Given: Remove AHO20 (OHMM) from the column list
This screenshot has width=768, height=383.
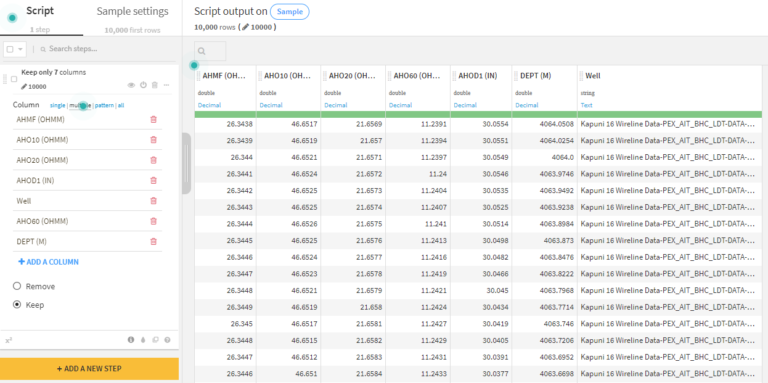Looking at the screenshot, I should click(153, 160).
